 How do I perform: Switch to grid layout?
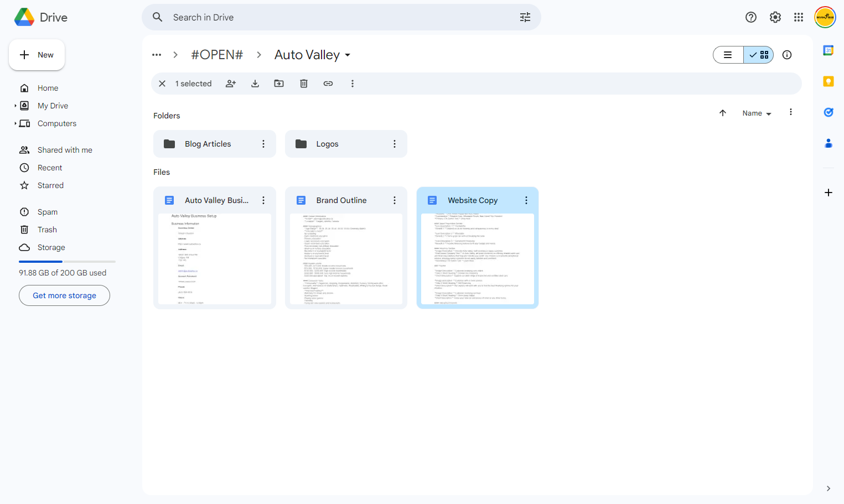tap(759, 55)
